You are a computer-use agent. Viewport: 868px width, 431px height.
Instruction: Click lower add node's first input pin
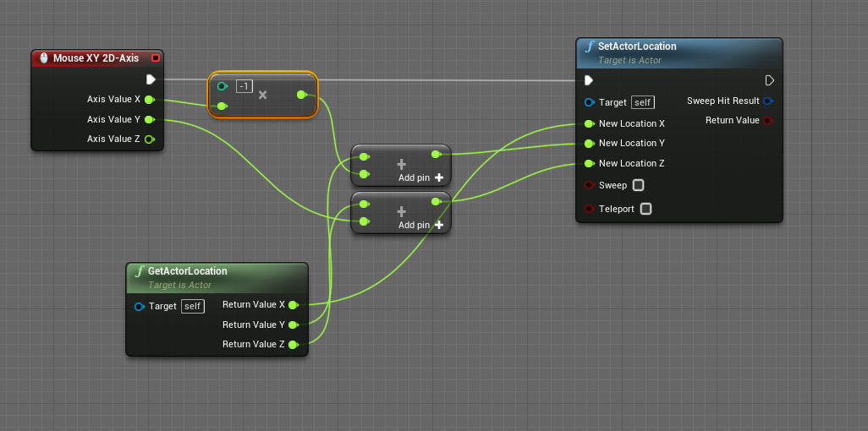(364, 205)
